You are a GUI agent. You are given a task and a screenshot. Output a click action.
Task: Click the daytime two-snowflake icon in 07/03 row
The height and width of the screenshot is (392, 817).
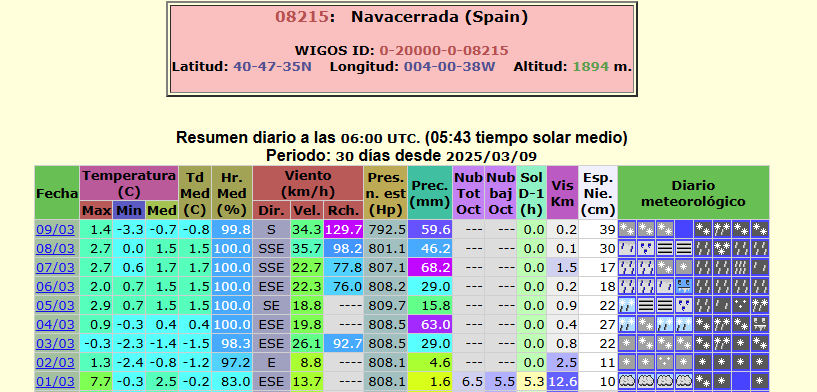664,267
